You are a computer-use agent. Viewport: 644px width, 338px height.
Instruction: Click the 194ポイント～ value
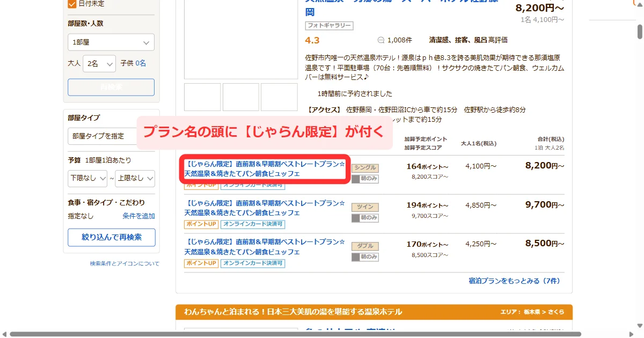[x=427, y=205]
